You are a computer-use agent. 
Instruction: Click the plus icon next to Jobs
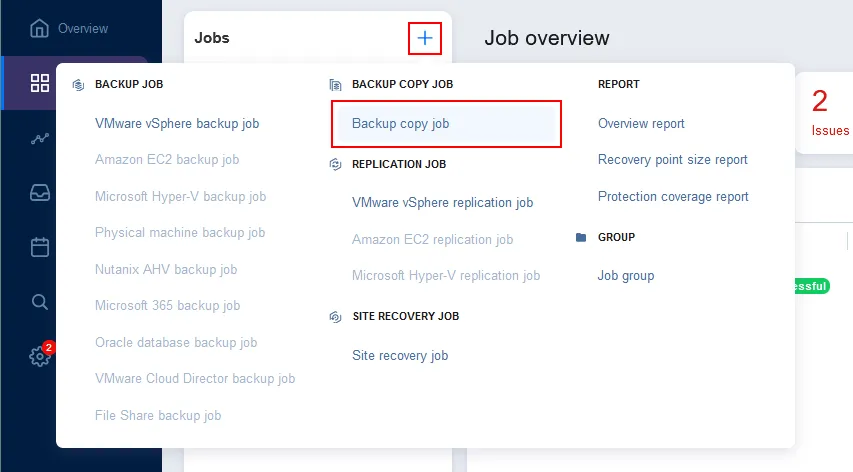425,38
